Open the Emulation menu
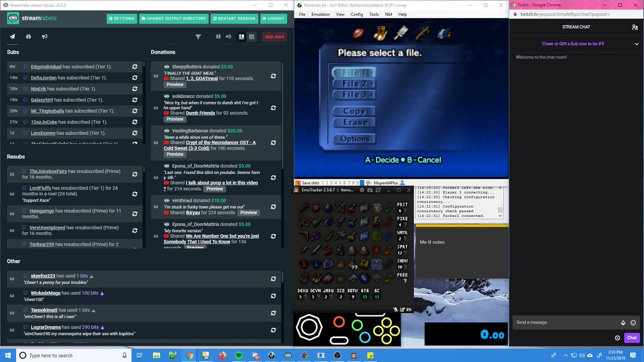Screen dimensions: 644x362 coord(320,14)
